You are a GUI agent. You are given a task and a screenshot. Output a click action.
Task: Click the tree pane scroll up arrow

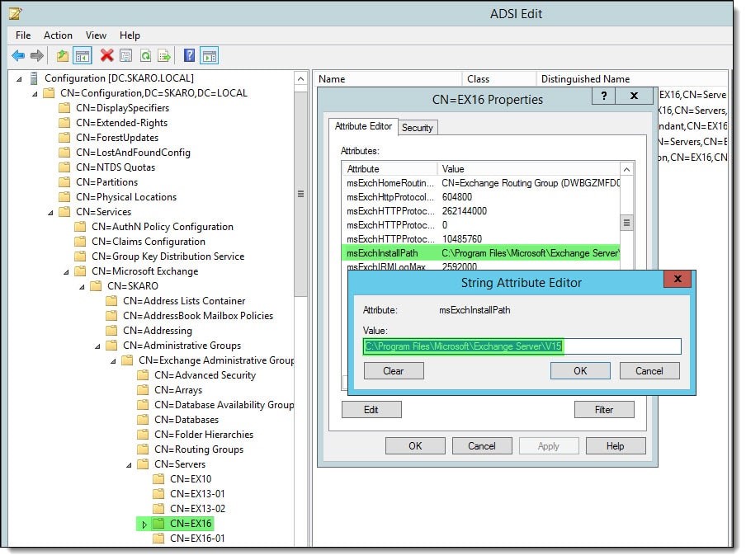point(300,78)
